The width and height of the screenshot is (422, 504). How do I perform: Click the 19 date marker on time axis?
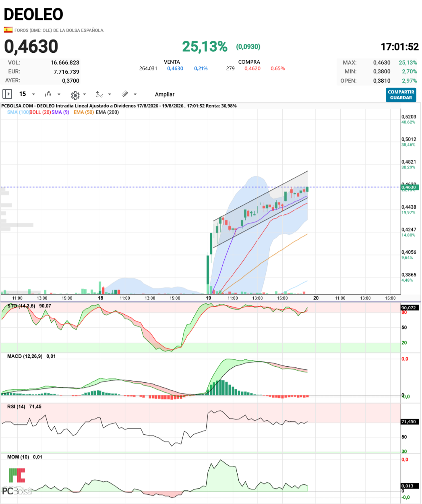209,298
